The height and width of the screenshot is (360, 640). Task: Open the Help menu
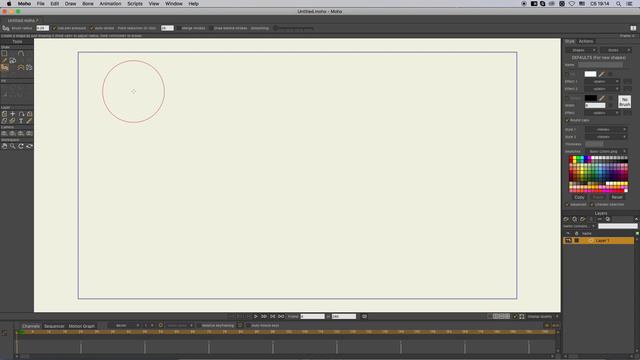click(193, 4)
